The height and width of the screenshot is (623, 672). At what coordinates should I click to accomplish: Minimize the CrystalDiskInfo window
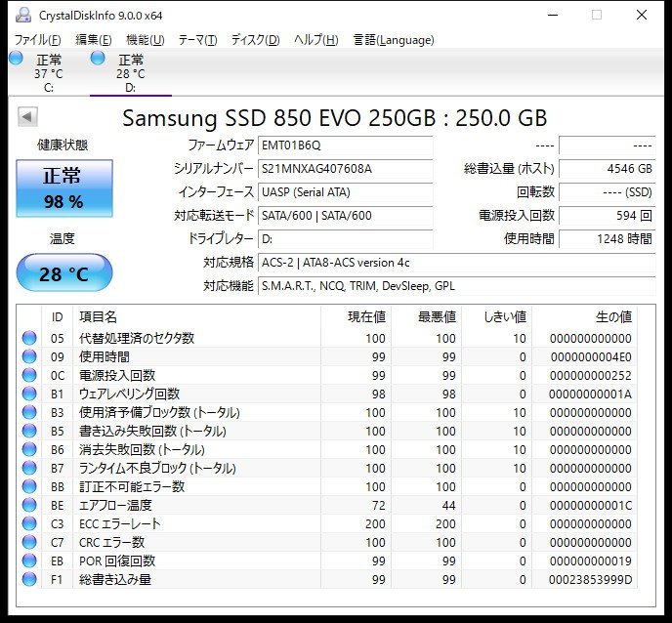point(553,15)
